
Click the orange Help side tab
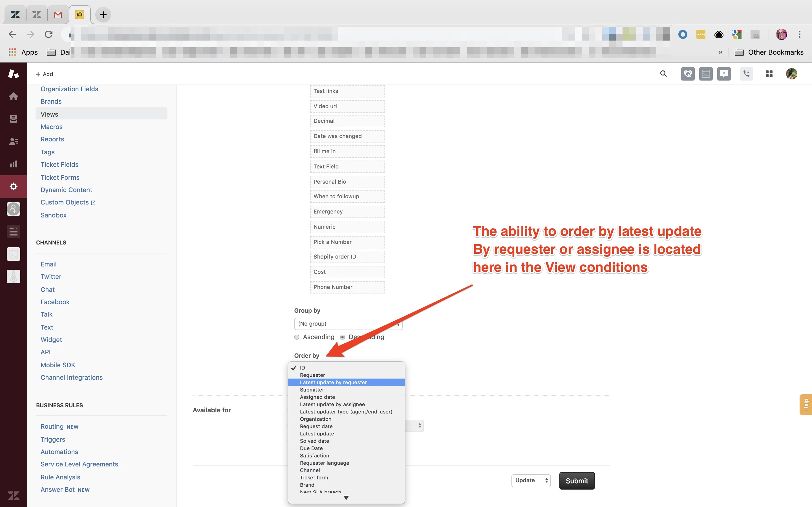tap(806, 405)
